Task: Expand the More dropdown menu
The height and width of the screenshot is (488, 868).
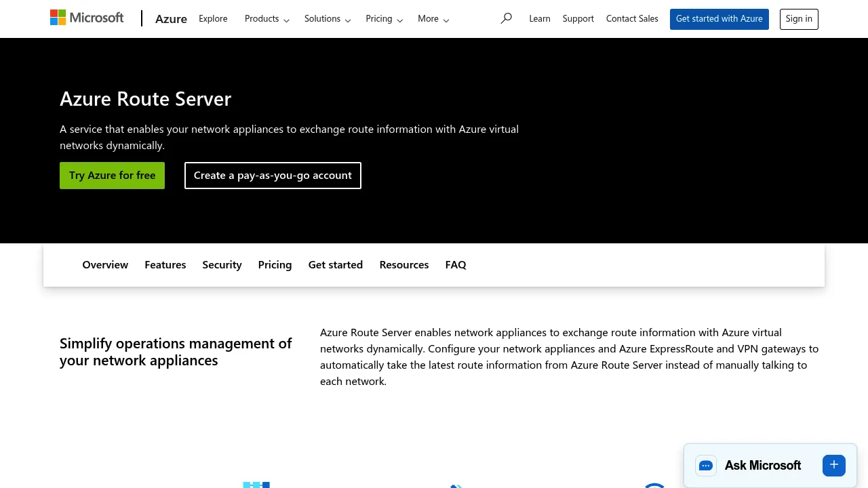Action: pos(433,19)
